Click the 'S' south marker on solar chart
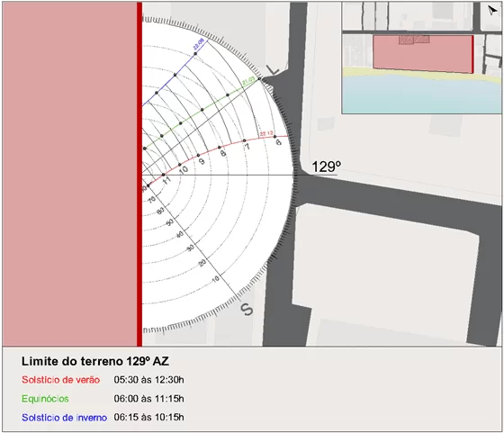This screenshot has width=504, height=433. click(x=247, y=310)
